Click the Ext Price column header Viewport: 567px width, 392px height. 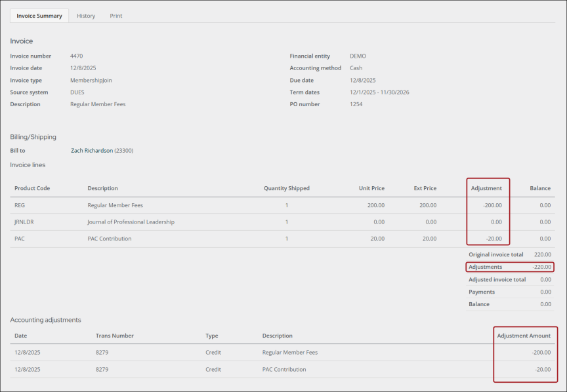tap(425, 188)
